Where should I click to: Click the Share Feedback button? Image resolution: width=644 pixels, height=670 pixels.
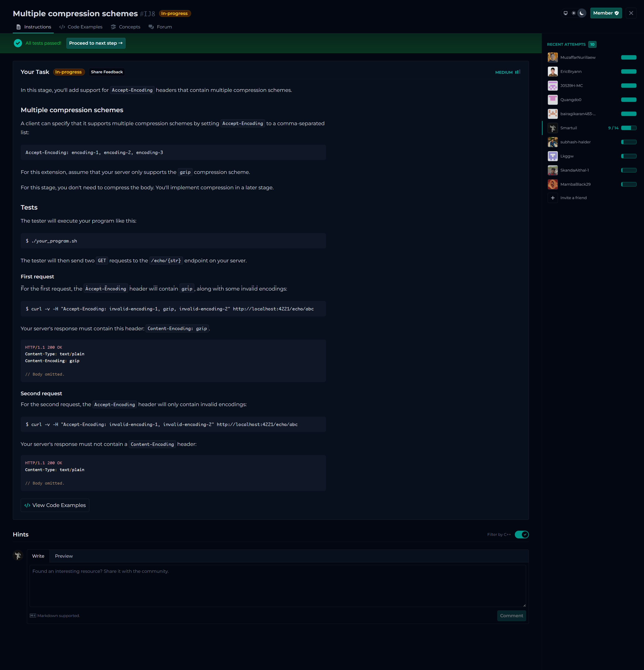click(x=107, y=72)
